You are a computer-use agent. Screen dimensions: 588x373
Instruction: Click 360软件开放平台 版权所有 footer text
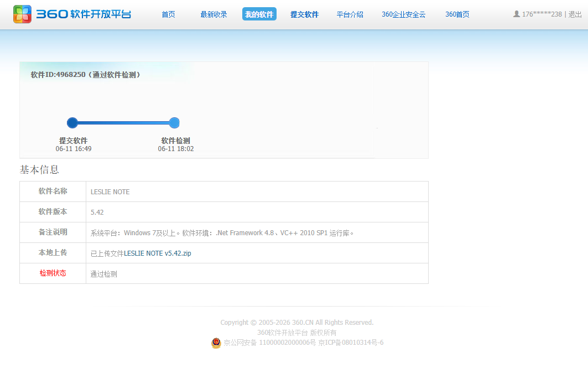pos(297,333)
